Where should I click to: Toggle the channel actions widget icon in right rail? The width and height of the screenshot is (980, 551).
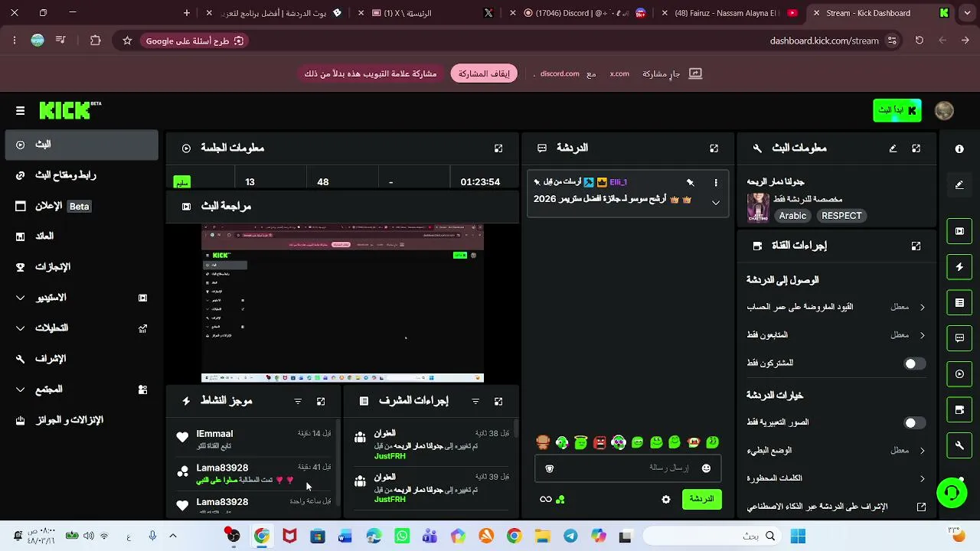pyautogui.click(x=959, y=409)
